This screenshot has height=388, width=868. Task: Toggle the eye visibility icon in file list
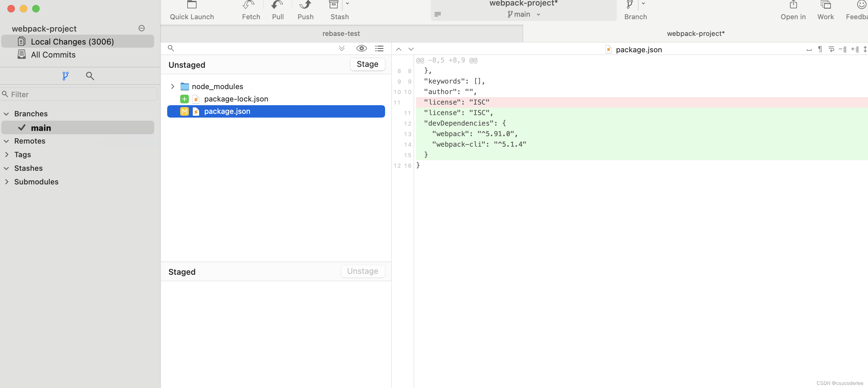(361, 49)
